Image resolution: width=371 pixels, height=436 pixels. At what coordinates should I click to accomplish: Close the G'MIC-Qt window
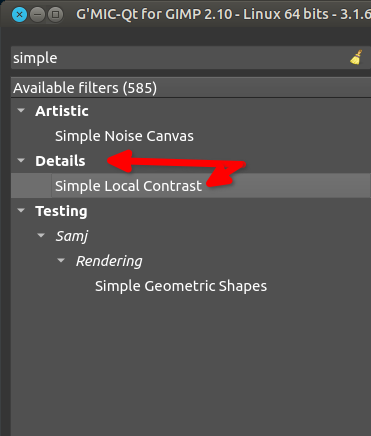[x=19, y=15]
